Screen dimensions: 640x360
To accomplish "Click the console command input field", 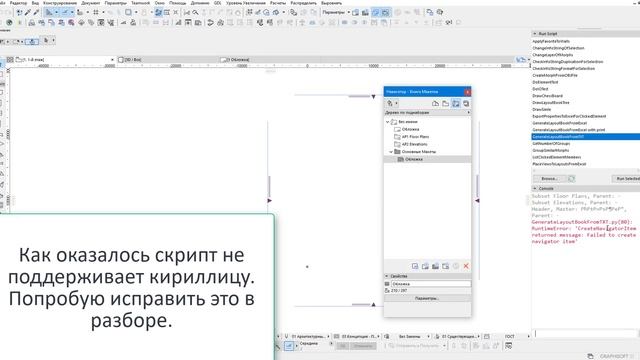I will click(586, 334).
